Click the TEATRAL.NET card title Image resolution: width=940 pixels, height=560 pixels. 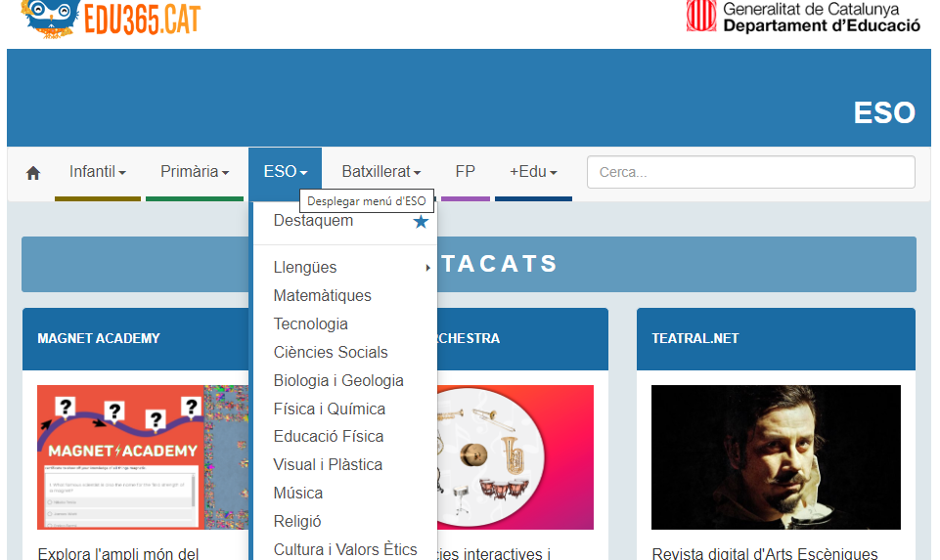click(695, 339)
